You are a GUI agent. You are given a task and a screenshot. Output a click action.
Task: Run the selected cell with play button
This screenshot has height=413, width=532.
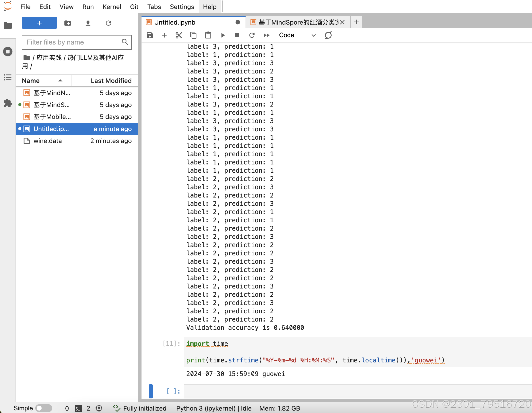point(223,35)
